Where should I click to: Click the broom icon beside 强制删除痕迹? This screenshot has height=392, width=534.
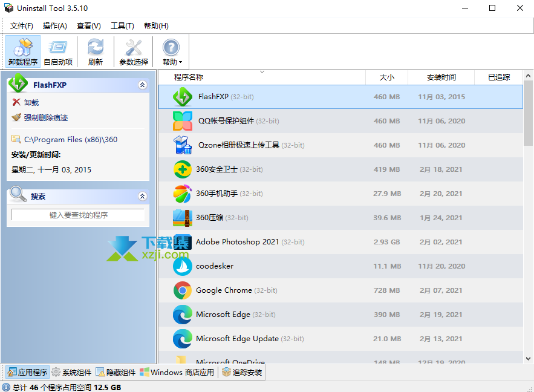(x=16, y=117)
